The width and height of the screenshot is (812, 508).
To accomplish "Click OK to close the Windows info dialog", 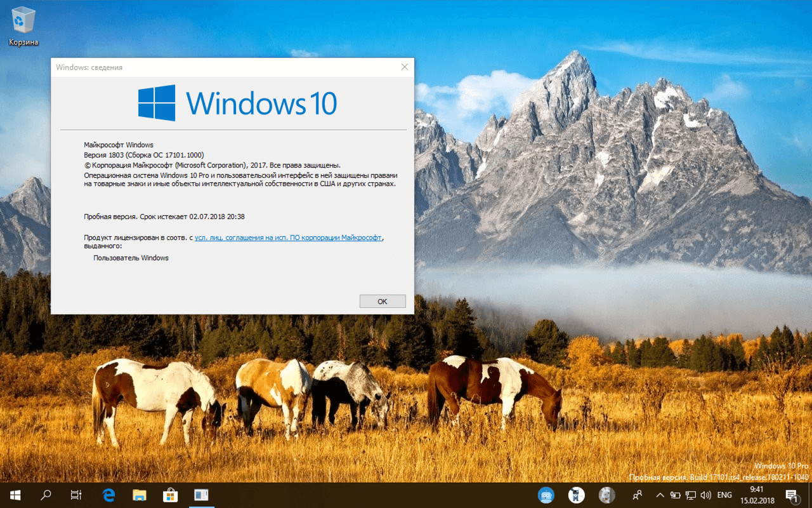I will [x=383, y=300].
